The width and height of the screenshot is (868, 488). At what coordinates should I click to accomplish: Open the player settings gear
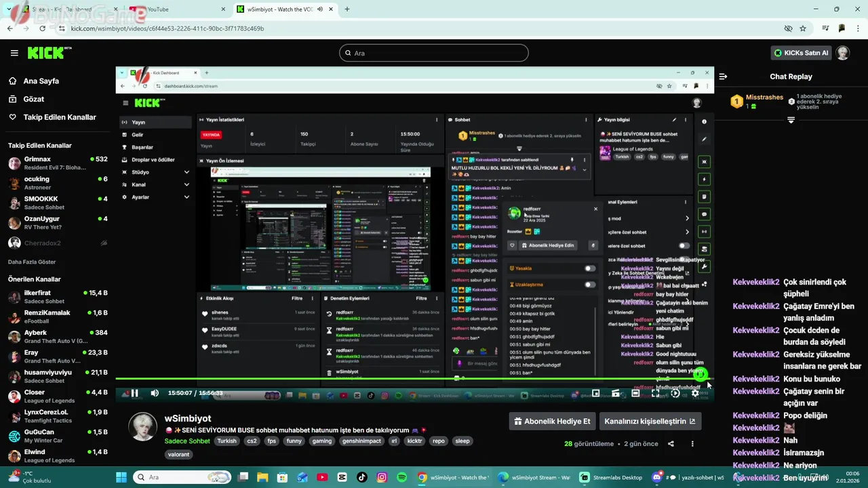pyautogui.click(x=695, y=393)
